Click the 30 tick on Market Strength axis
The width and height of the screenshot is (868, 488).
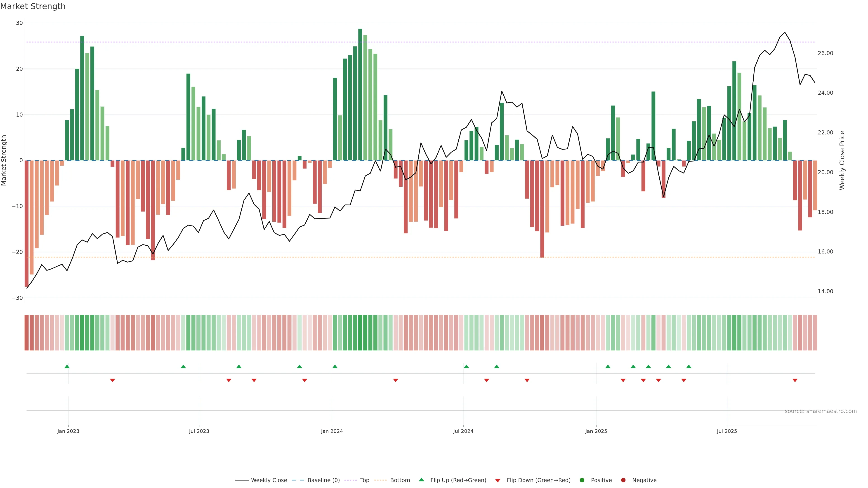[x=19, y=23]
